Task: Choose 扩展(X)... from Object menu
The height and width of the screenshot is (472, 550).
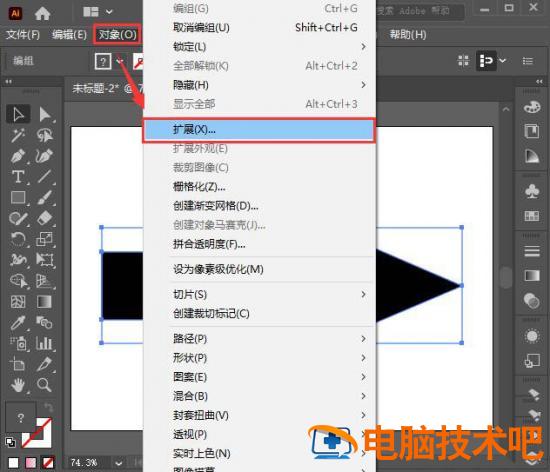Action: 260,130
